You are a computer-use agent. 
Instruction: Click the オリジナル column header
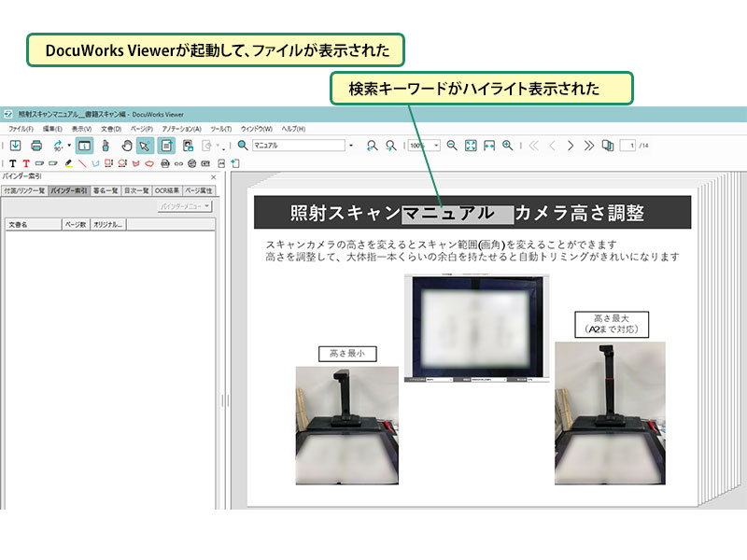tap(107, 224)
